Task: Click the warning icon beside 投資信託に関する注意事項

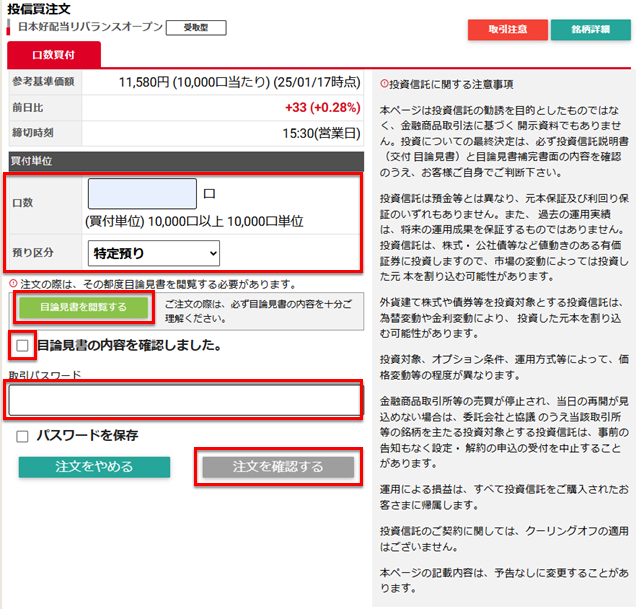Action: click(384, 84)
